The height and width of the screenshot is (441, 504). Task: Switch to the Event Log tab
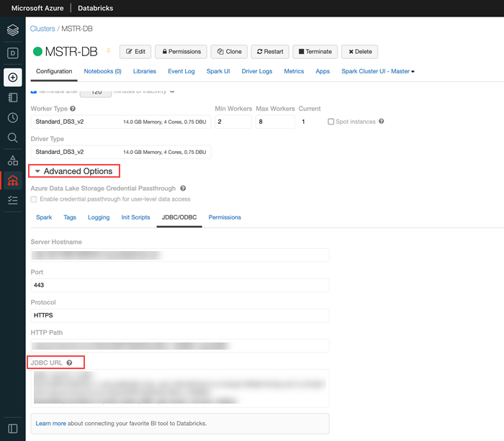(181, 71)
